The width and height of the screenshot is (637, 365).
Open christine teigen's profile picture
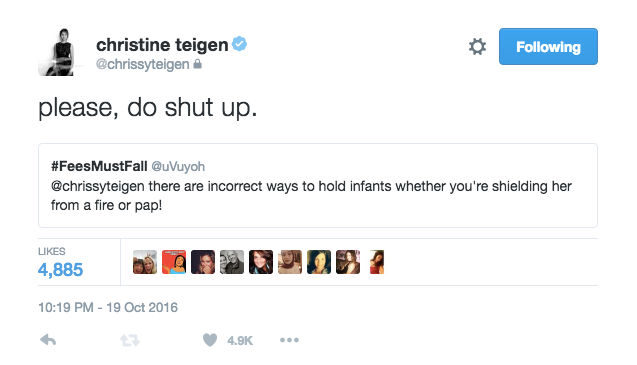57,52
